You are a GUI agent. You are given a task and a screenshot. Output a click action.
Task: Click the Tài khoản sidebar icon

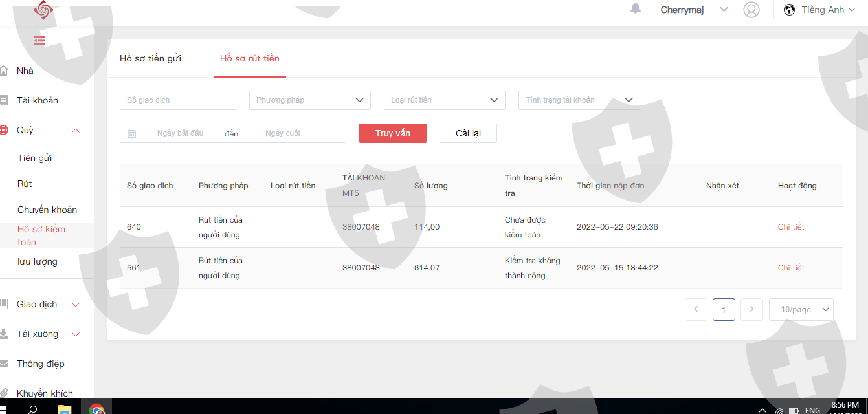(x=3, y=100)
